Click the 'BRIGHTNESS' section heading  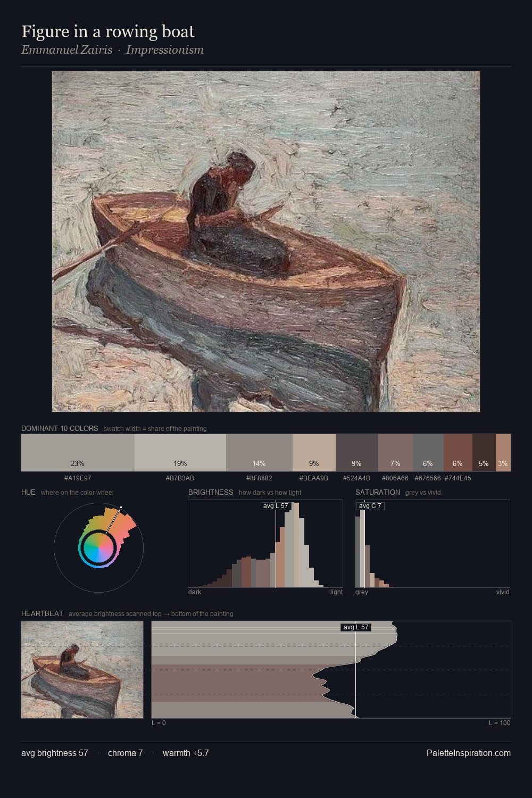211,492
